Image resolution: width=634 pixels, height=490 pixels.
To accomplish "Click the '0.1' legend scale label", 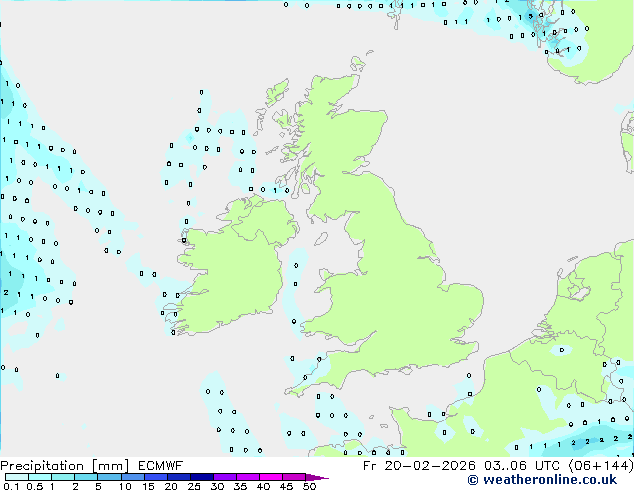I will pyautogui.click(x=11, y=486).
